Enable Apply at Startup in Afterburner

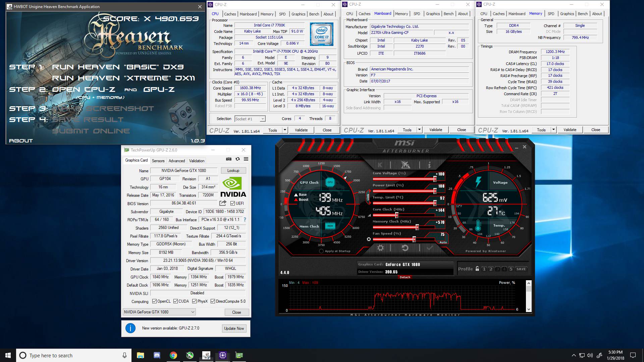tap(321, 251)
